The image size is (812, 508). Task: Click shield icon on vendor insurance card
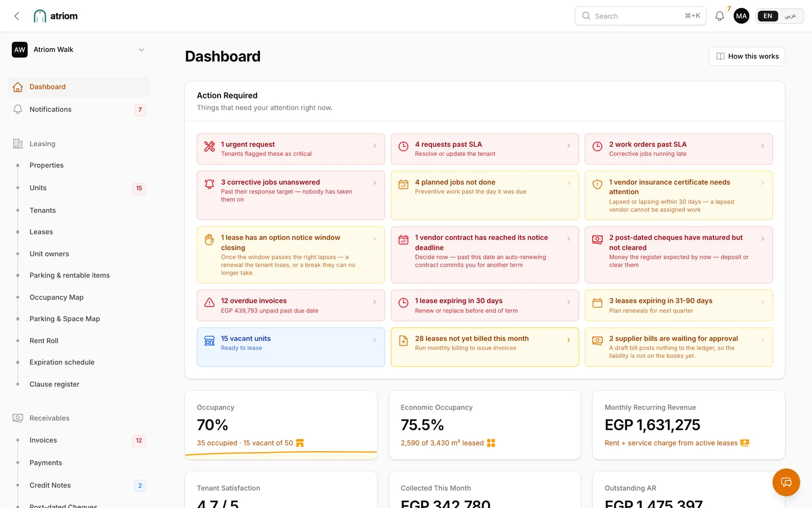click(597, 184)
